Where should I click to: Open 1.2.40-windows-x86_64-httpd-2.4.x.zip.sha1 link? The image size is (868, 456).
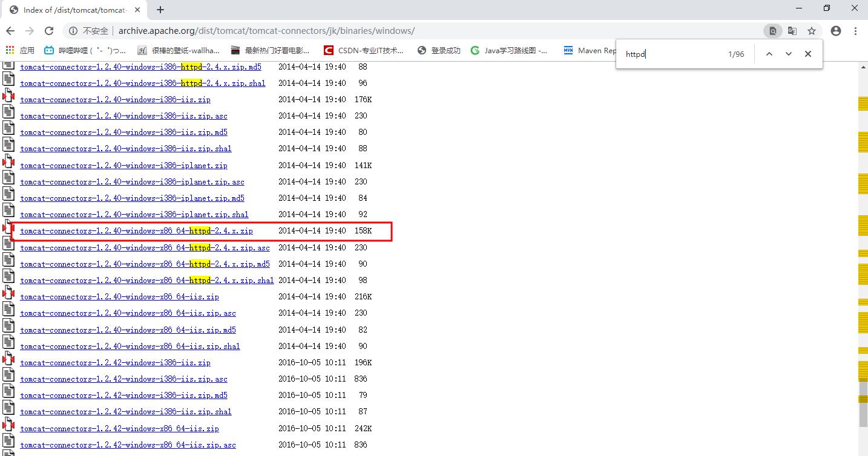coord(147,280)
